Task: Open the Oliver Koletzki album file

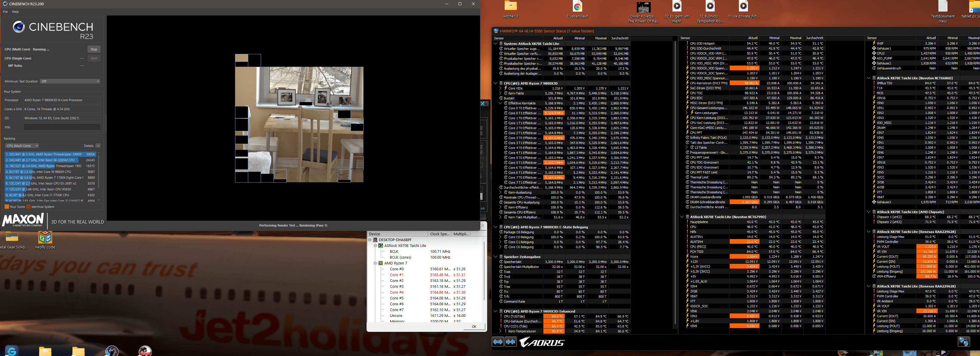Action: pyautogui.click(x=643, y=12)
